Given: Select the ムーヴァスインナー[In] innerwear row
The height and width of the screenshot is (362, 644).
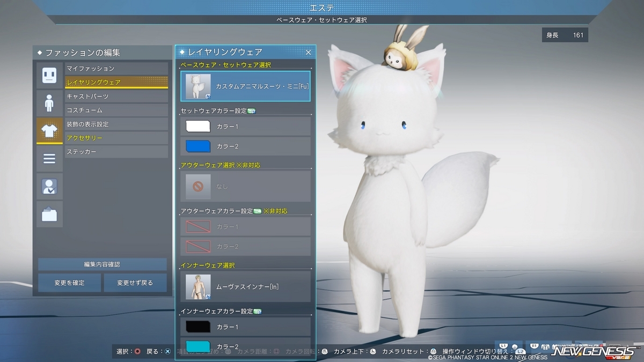Looking at the screenshot, I should [245, 286].
